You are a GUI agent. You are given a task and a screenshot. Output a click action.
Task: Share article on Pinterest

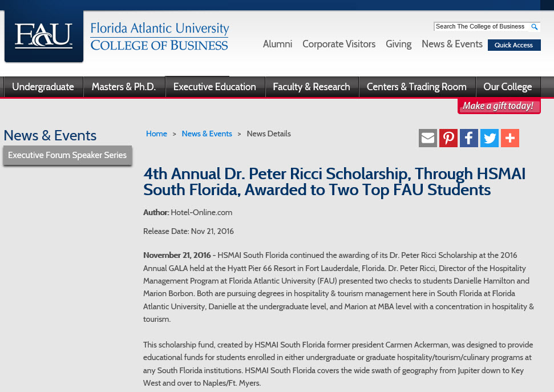[x=448, y=138]
